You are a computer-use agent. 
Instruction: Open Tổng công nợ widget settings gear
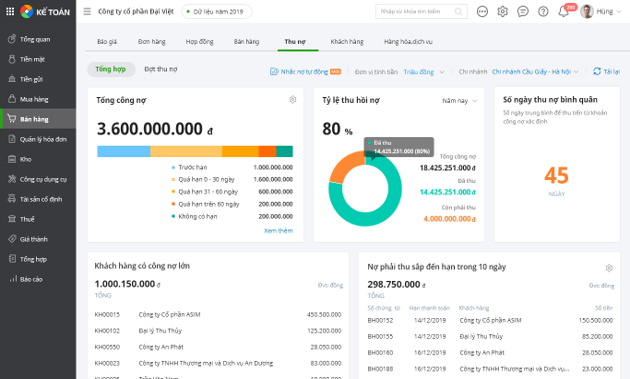pyautogui.click(x=292, y=100)
